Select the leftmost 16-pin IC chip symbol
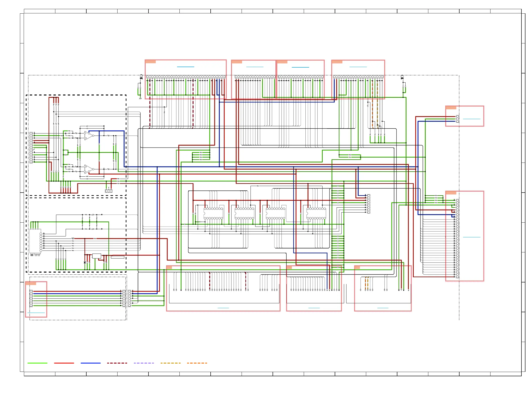Screen dimensions: 532x395 coord(213,213)
